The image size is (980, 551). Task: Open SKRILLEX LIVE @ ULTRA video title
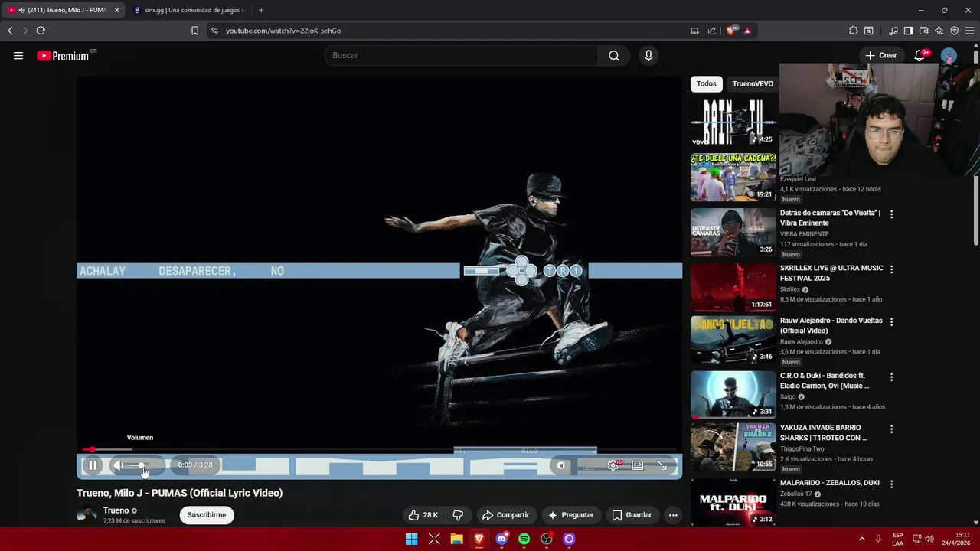click(831, 273)
